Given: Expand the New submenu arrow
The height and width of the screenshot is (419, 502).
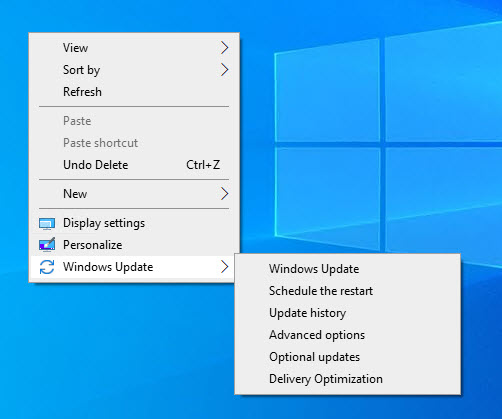Looking at the screenshot, I should click(225, 194).
